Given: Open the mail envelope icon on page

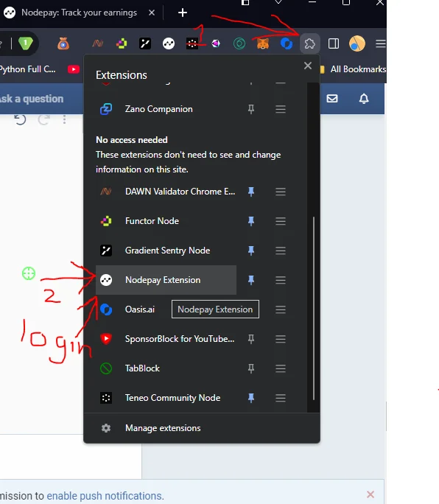Looking at the screenshot, I should pyautogui.click(x=332, y=98).
